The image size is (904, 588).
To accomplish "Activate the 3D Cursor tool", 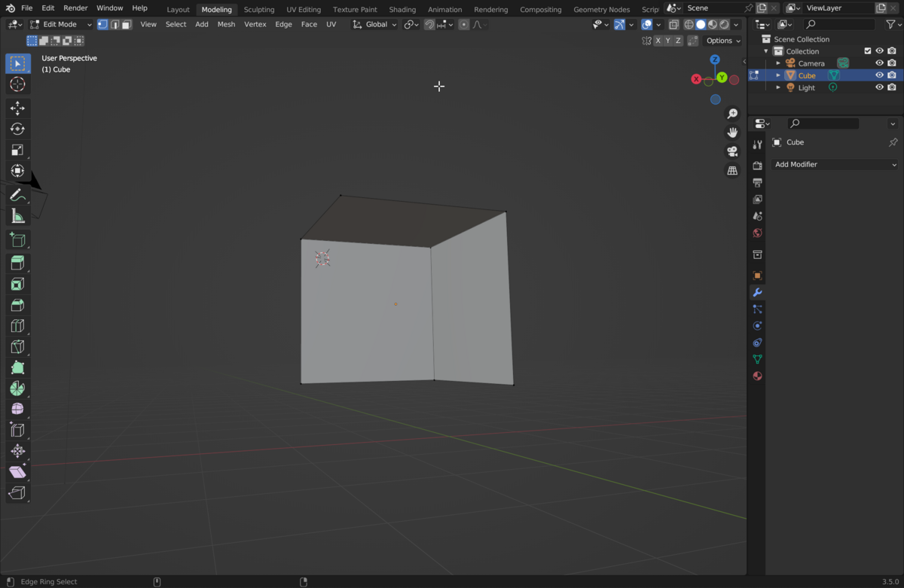I will (x=17, y=84).
